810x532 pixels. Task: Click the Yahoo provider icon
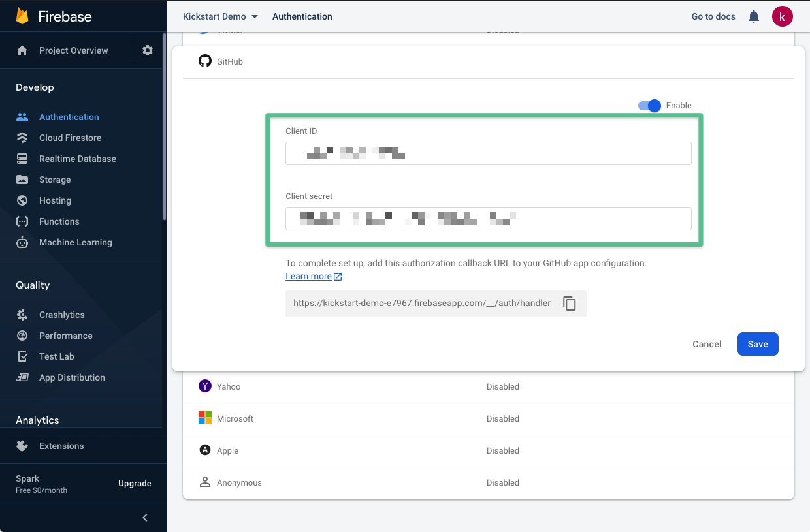(x=205, y=386)
